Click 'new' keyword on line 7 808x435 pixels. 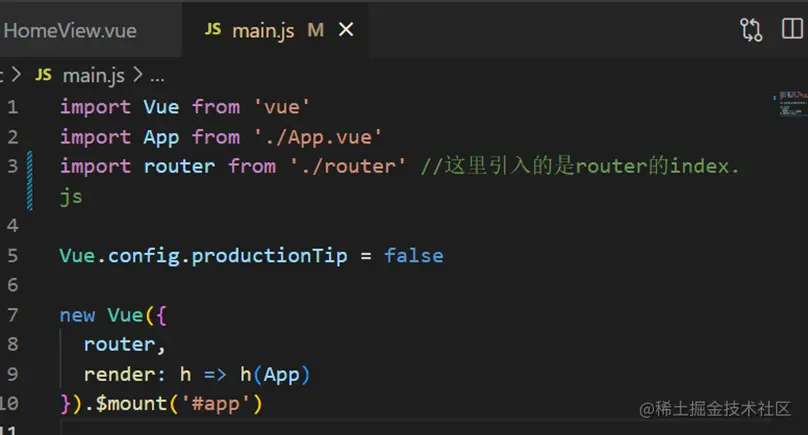[x=77, y=315]
